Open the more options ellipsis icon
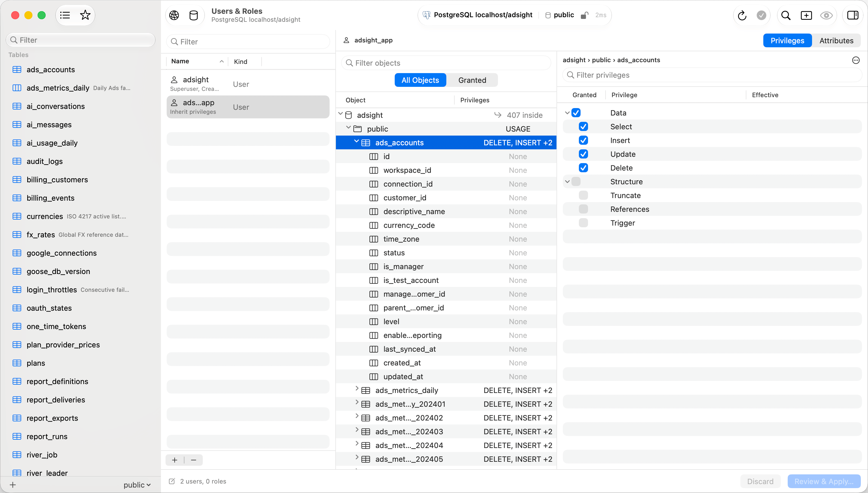This screenshot has width=868, height=493. (x=856, y=60)
